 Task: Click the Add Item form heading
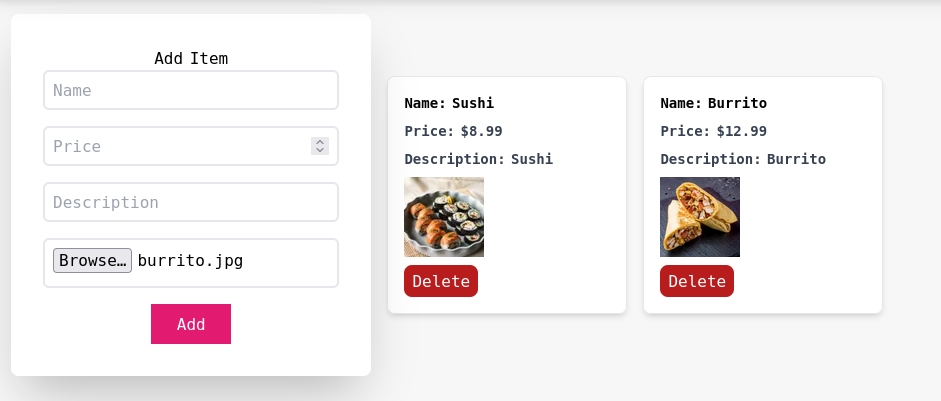(191, 58)
